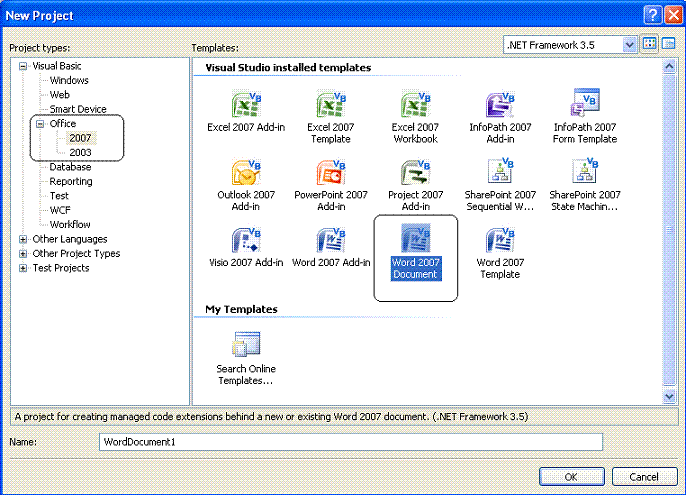Click the Cancel button

[644, 477]
